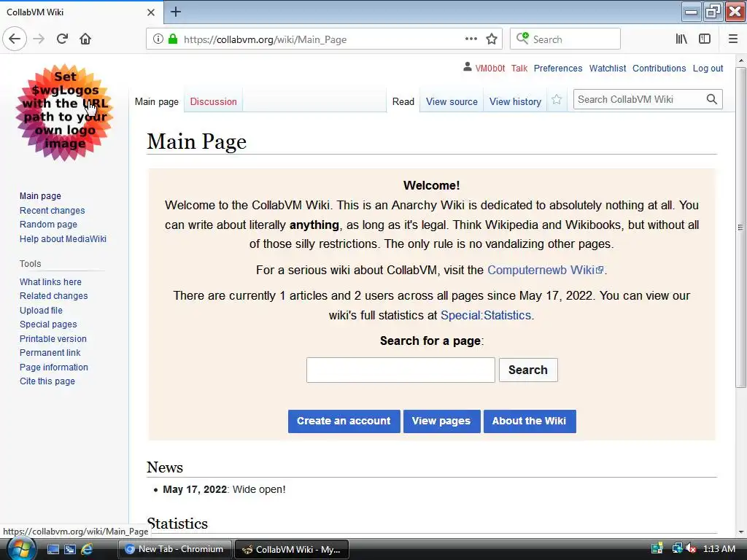
Task: Switch to New Tab - Chromium taskbar window
Action: pos(175,549)
